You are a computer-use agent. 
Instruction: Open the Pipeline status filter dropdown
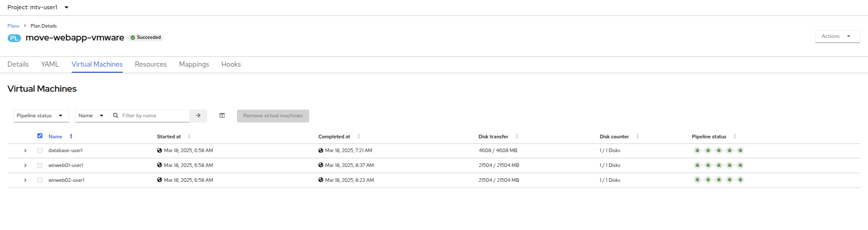tap(41, 116)
